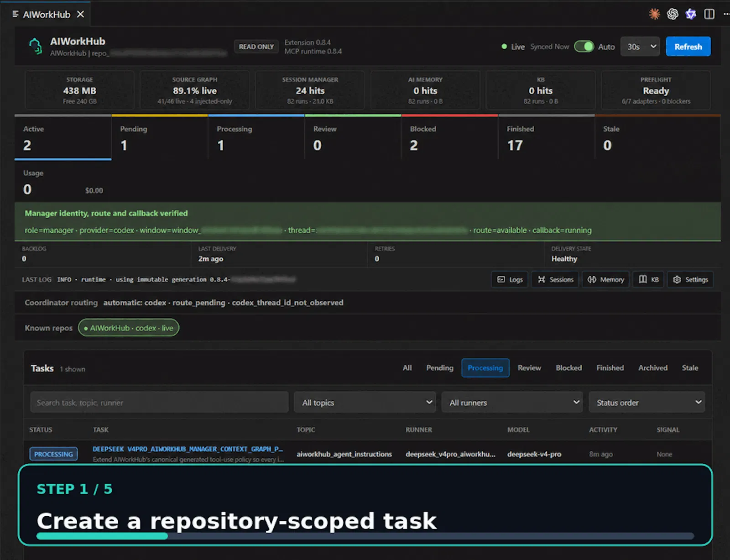Viewport: 730px width, 560px height.
Task: Select the Stale status card
Action: tap(657, 137)
